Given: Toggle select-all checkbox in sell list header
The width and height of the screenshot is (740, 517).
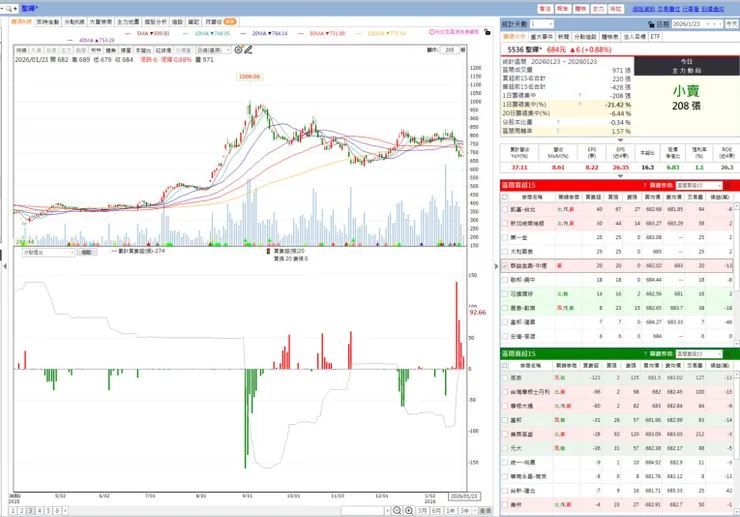Looking at the screenshot, I should (x=505, y=365).
